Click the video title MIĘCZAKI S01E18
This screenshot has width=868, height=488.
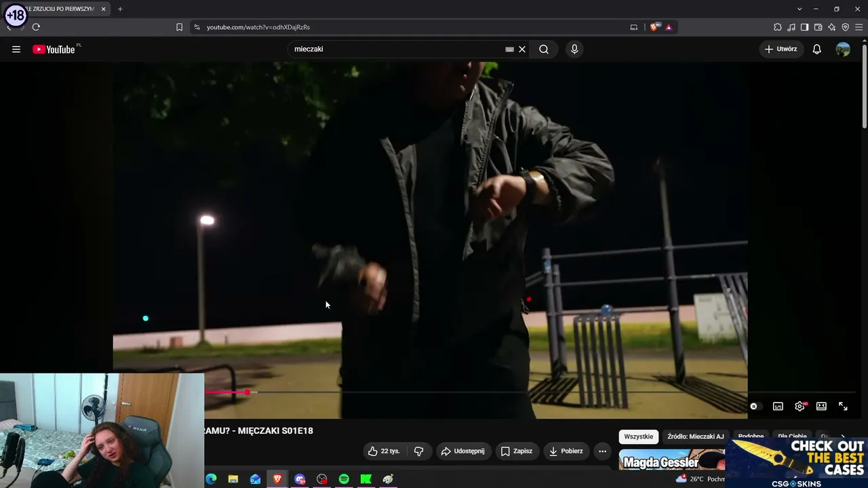(x=258, y=430)
